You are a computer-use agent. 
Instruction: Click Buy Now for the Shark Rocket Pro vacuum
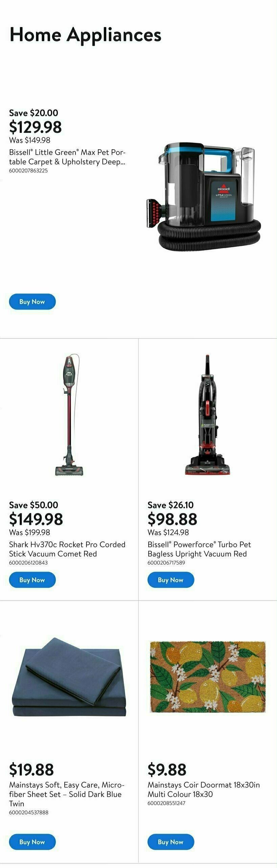point(32,579)
